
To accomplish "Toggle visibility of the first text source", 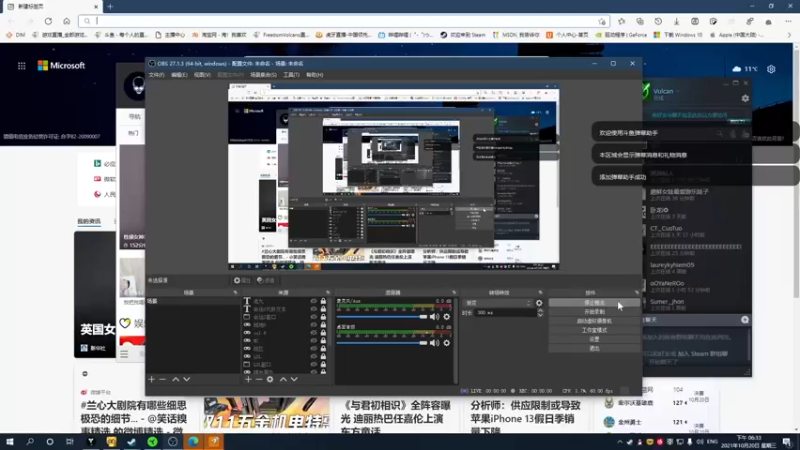I will (313, 301).
